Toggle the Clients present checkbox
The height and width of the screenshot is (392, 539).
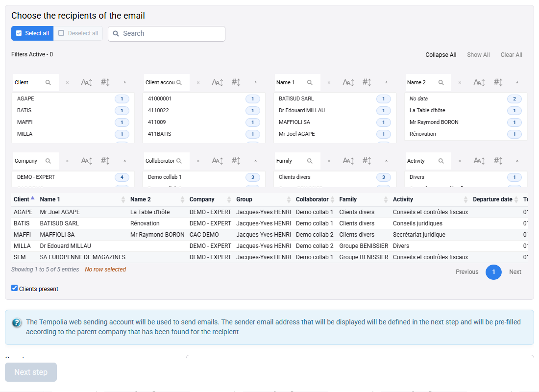point(14,288)
